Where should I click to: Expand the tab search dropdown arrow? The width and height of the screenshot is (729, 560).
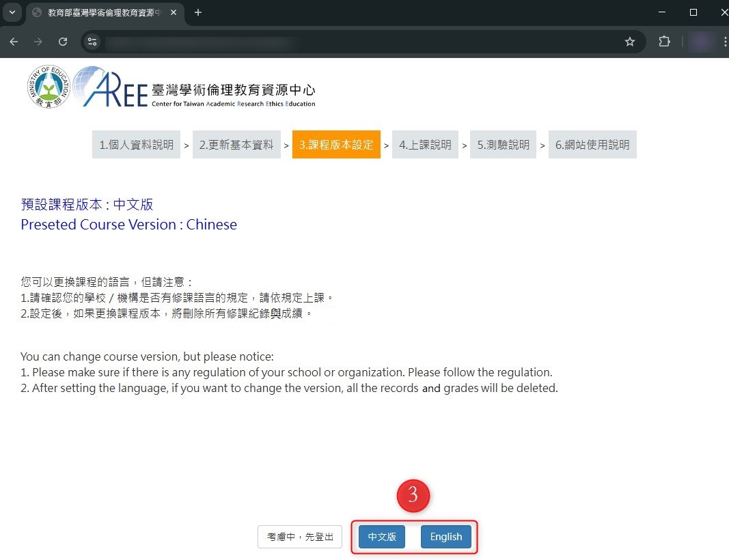pos(12,12)
